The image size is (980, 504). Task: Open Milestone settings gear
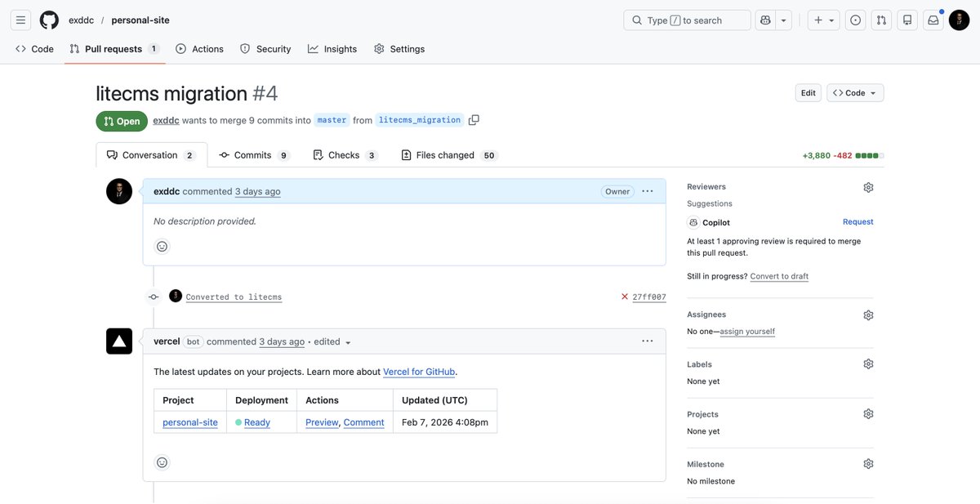(x=868, y=464)
